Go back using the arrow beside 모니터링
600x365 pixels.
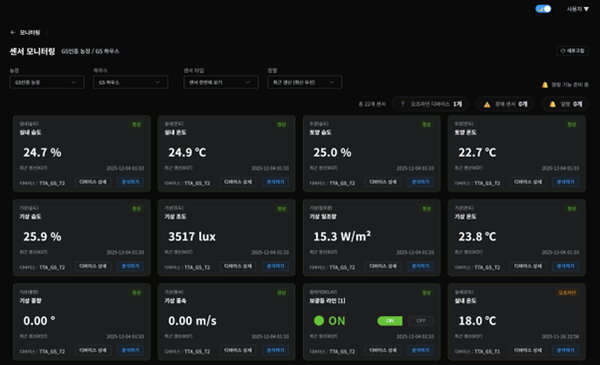tap(13, 33)
